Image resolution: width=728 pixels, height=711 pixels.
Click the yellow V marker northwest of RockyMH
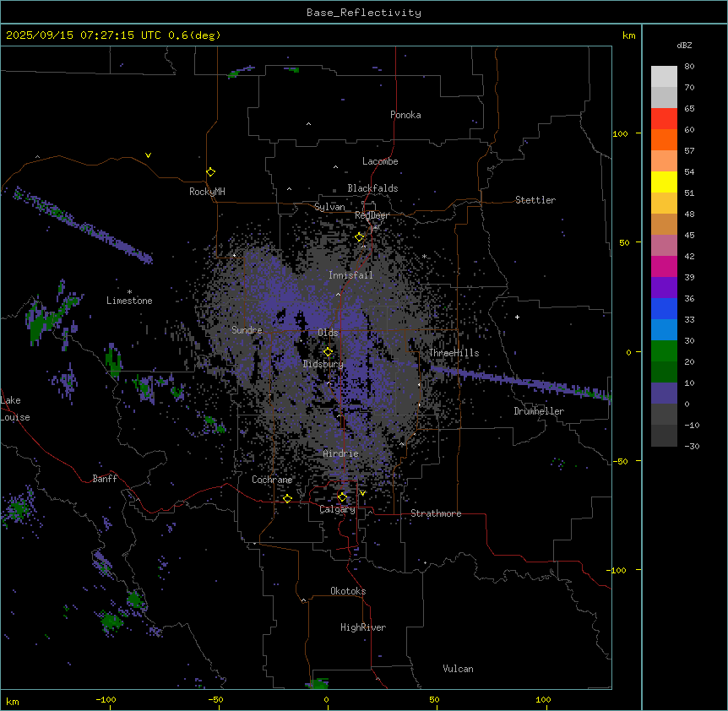point(148,155)
